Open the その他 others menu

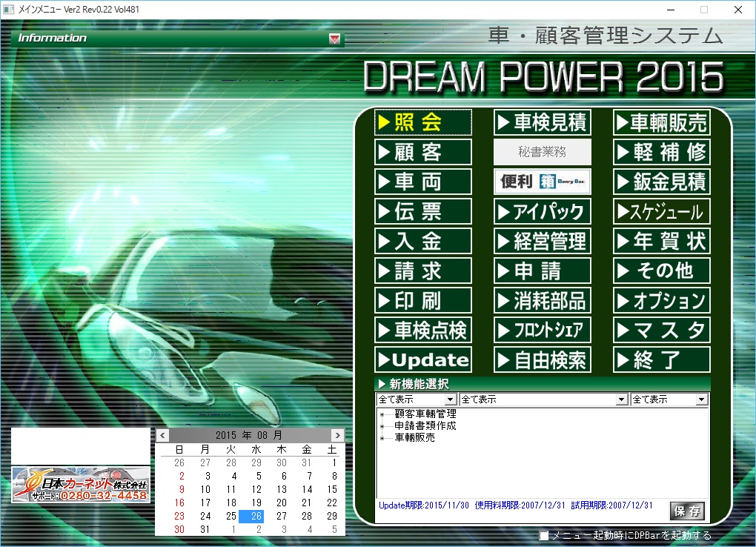[x=661, y=271]
